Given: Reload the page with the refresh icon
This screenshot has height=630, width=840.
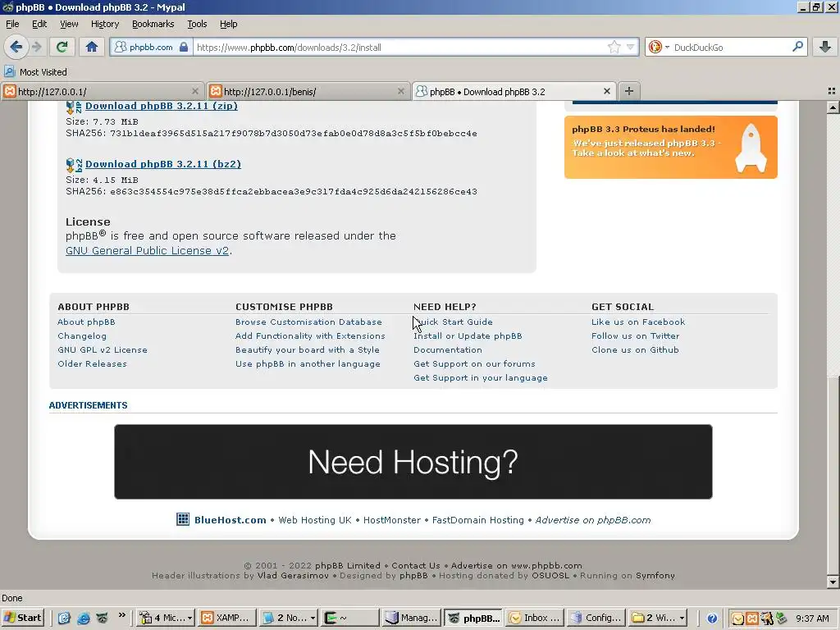Looking at the screenshot, I should tap(62, 47).
